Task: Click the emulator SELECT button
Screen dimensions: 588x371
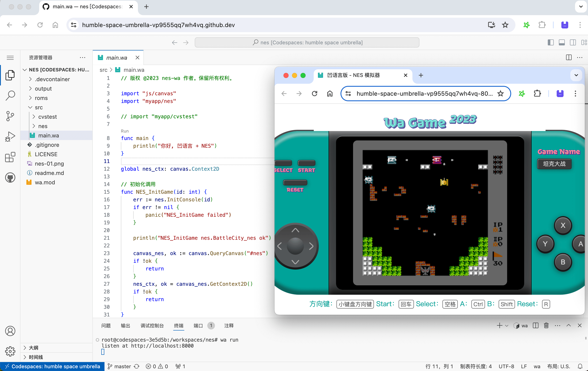Action: [x=283, y=163]
